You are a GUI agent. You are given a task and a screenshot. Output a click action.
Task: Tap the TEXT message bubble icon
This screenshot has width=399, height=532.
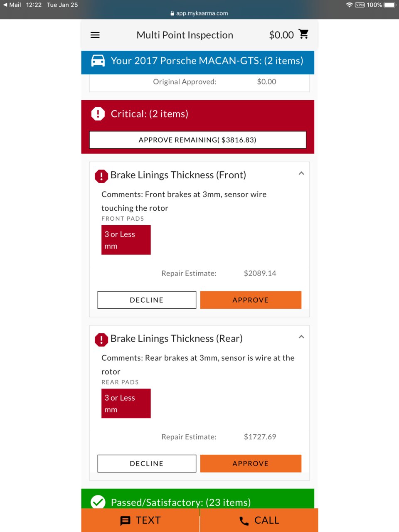(125, 521)
